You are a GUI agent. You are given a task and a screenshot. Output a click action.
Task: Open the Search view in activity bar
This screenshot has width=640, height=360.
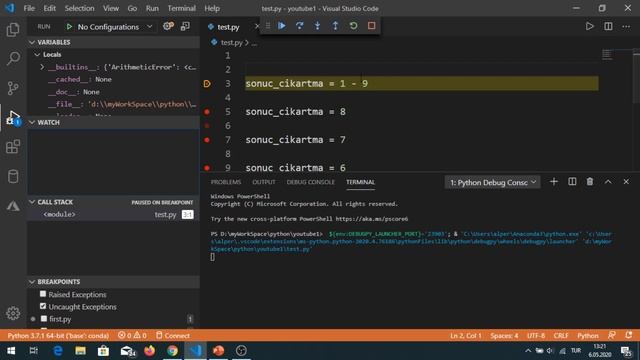(13, 58)
